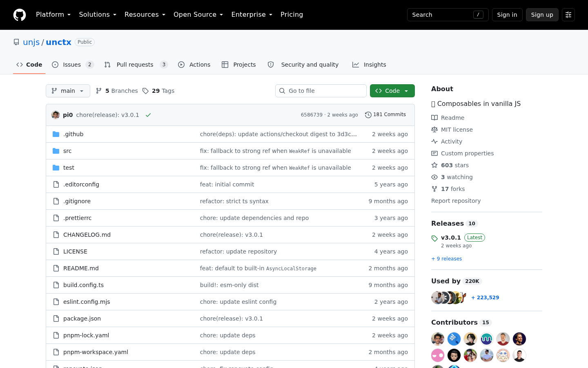Click the pi0 author avatar in the commit header

click(56, 115)
